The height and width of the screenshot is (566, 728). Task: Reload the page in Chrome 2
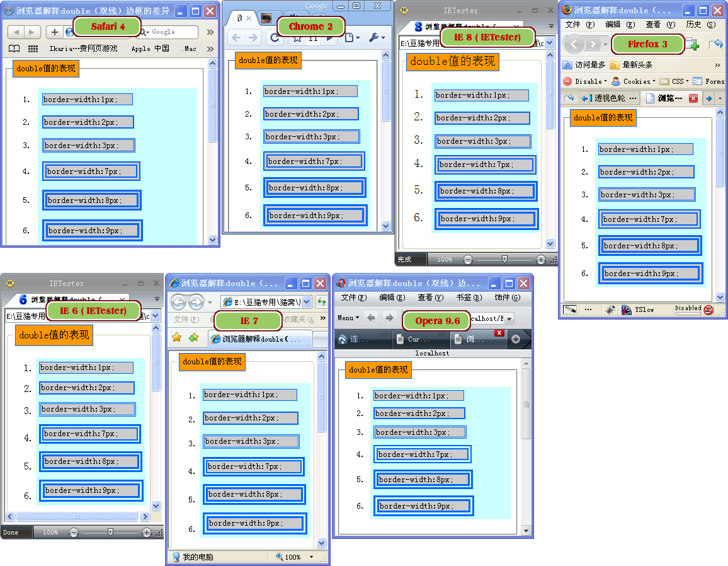click(275, 38)
